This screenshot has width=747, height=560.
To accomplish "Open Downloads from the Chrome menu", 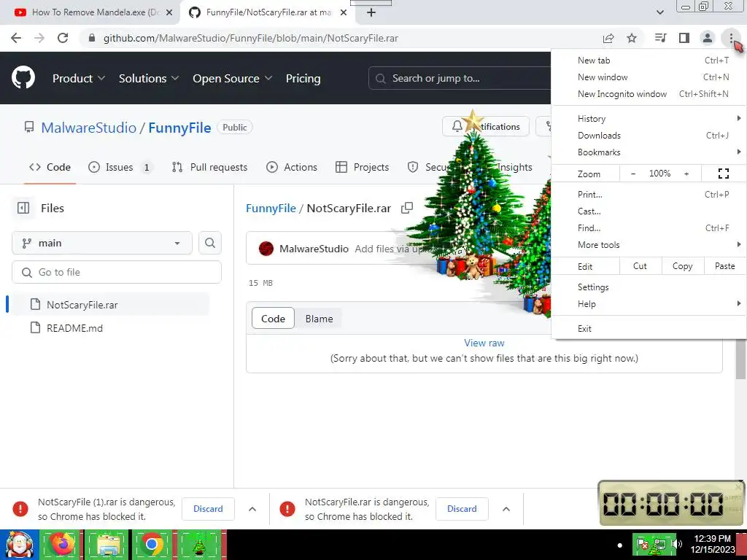I will (x=649, y=135).
